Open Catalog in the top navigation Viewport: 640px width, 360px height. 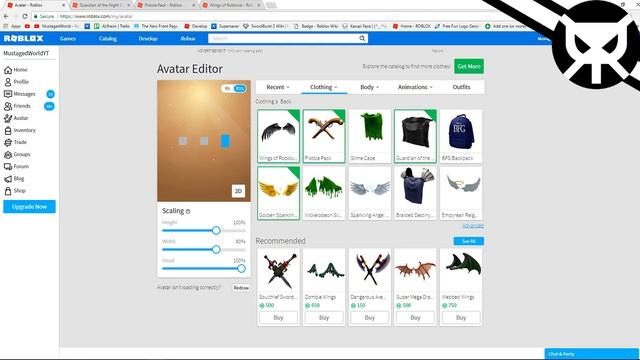[108, 38]
